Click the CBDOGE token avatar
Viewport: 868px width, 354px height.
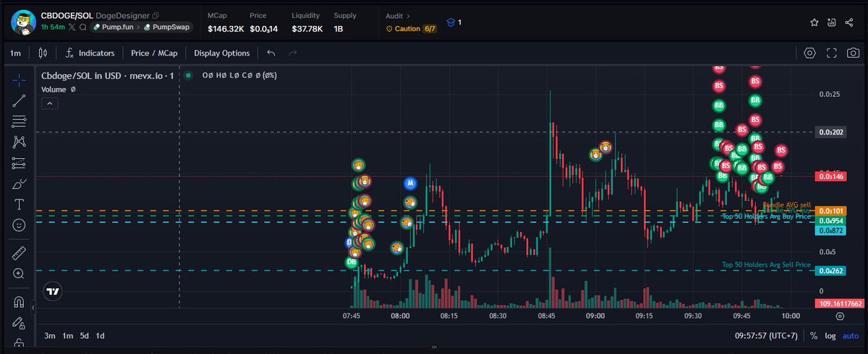pyautogui.click(x=23, y=22)
